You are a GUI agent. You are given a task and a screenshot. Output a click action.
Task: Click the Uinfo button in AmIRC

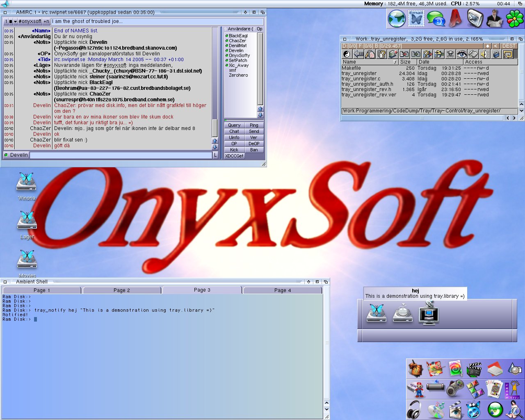coord(234,137)
